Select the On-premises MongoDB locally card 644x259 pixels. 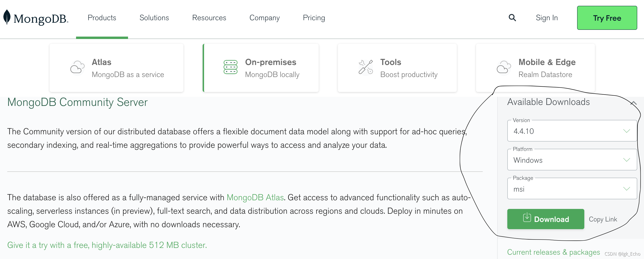(x=260, y=68)
